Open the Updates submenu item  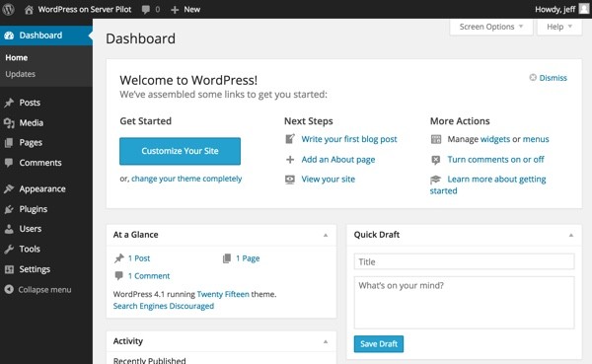20,74
